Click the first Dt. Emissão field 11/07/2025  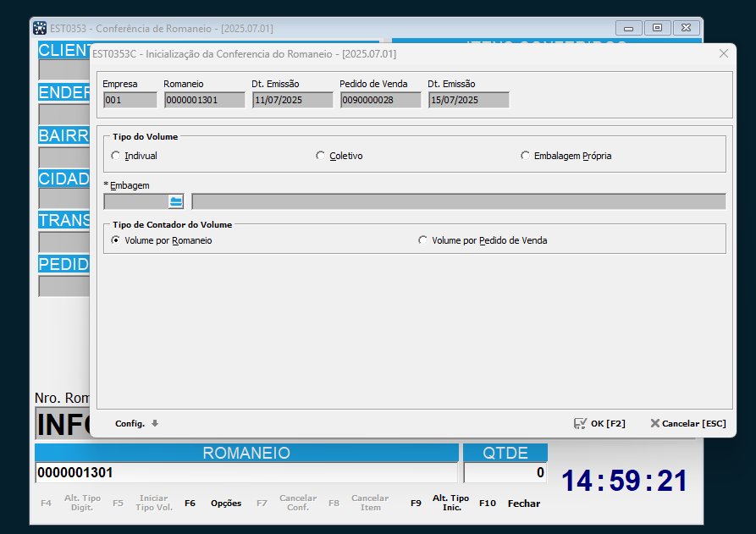coord(293,100)
